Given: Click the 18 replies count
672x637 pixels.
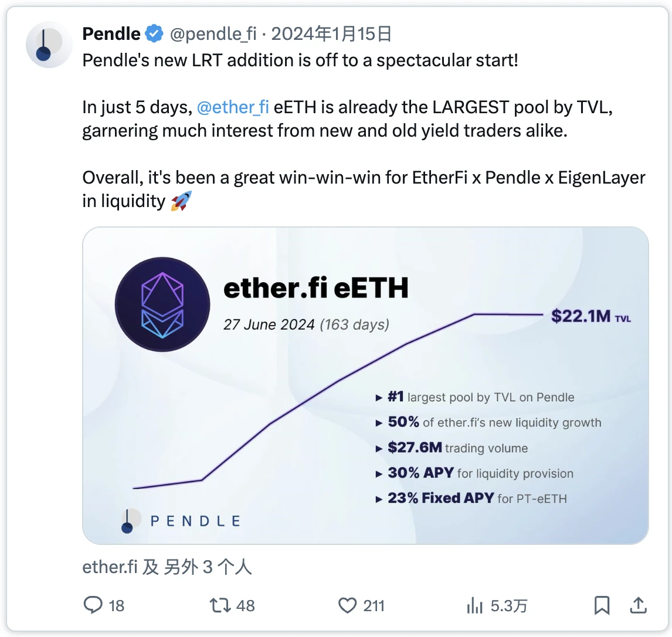Looking at the screenshot, I should click(x=117, y=605).
